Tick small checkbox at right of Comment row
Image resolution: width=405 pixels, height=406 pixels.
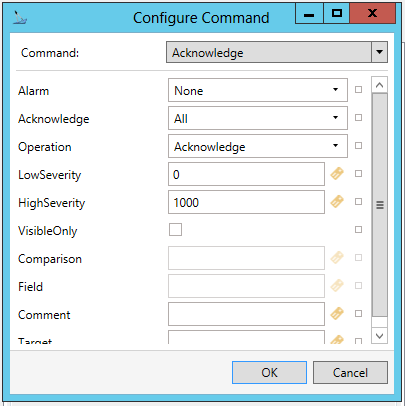pyautogui.click(x=358, y=314)
